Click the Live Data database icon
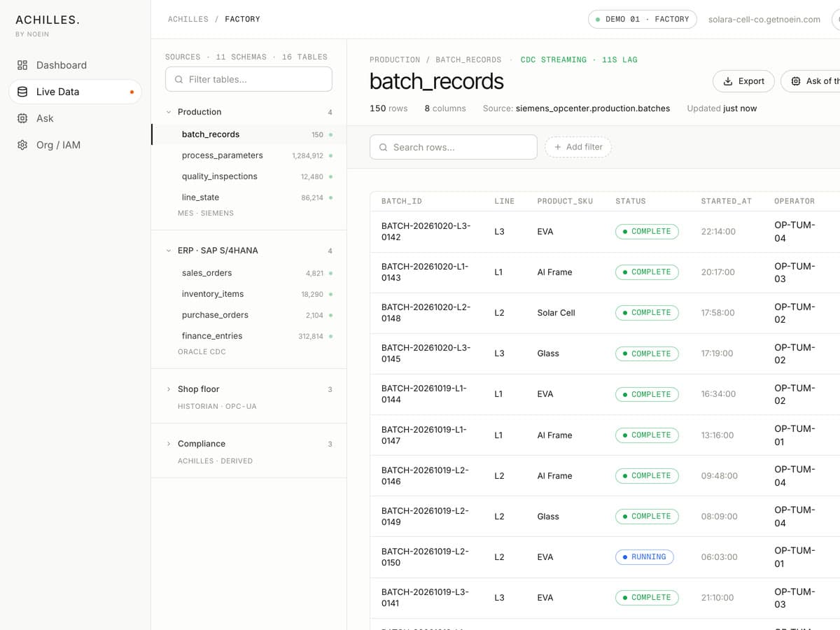Screen dimensions: 840x630 (22, 92)
